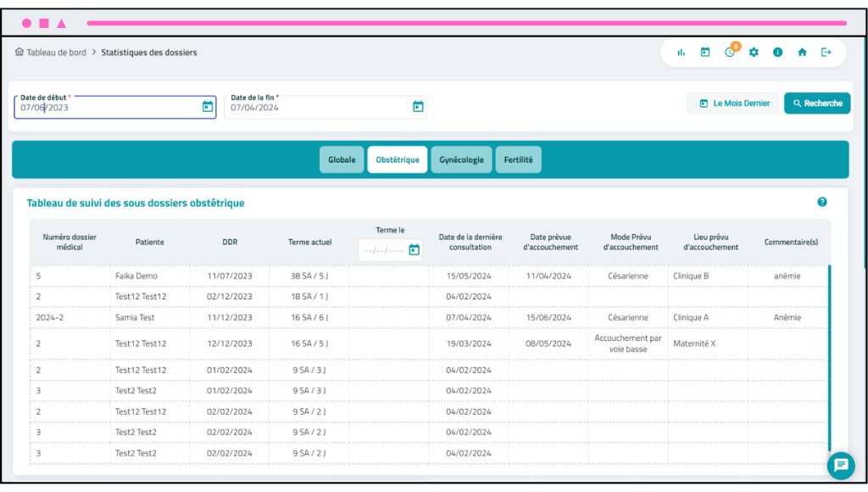
Task: Click the home icon in the breadcrumb
Action: click(x=19, y=52)
